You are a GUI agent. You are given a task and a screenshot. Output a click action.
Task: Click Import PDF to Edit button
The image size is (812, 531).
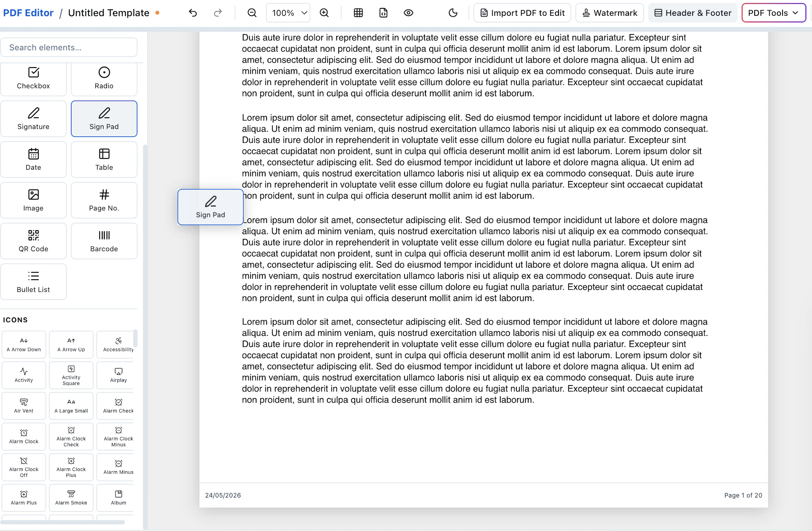tap(522, 13)
